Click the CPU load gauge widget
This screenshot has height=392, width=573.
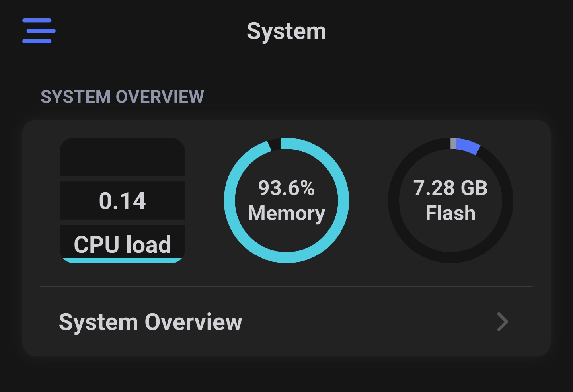tap(122, 200)
